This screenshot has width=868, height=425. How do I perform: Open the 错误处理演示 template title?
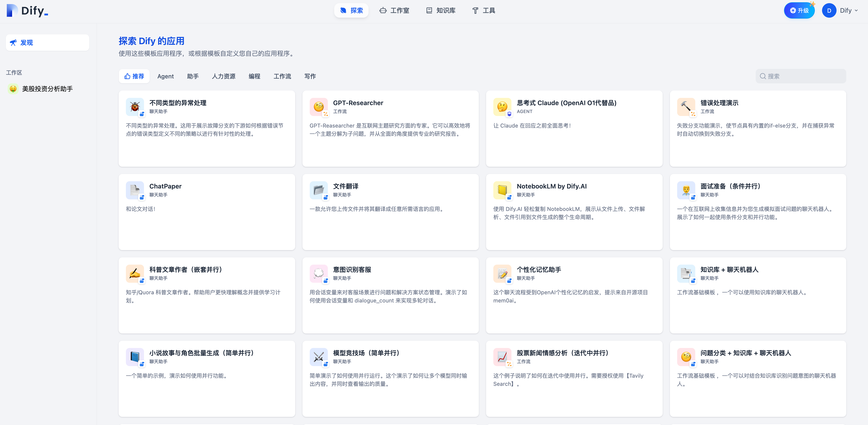(719, 103)
